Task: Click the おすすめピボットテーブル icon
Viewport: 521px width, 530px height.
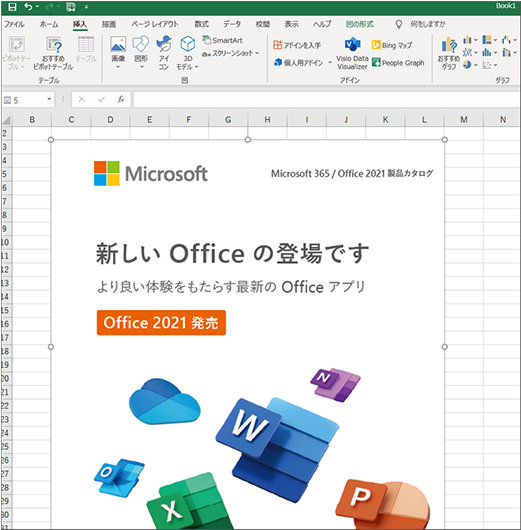Action: click(x=53, y=44)
